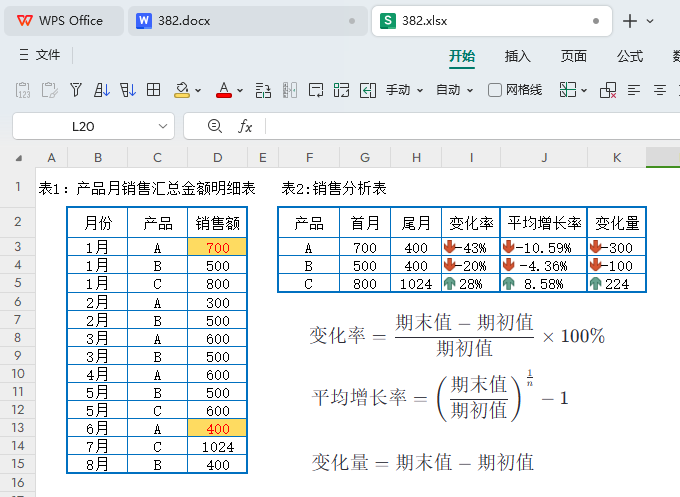Select highlighted cell 400 in row 13
The width and height of the screenshot is (680, 497).
(x=217, y=428)
